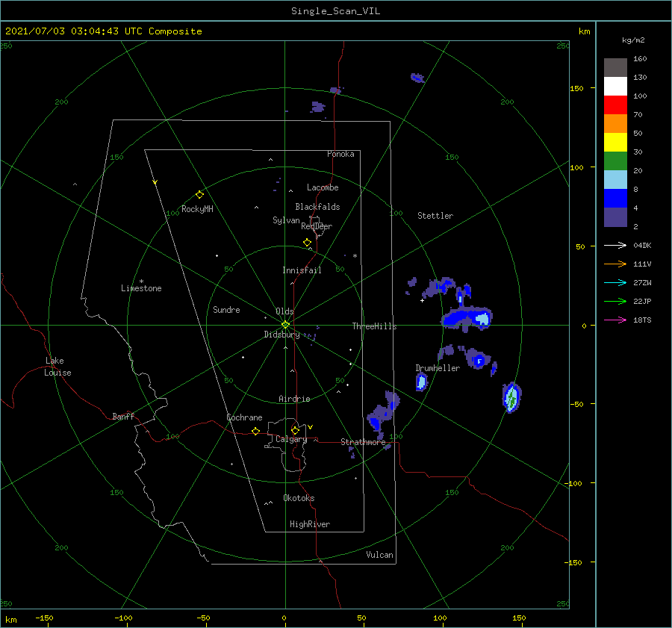Click the Stettler town label

[x=435, y=216]
